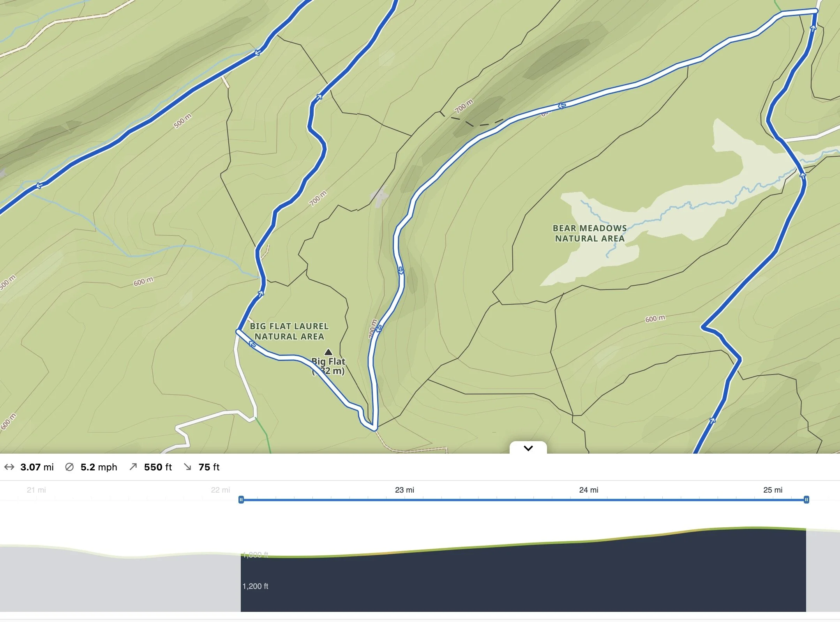Click the pause-style handle on the left slider end

click(x=242, y=499)
